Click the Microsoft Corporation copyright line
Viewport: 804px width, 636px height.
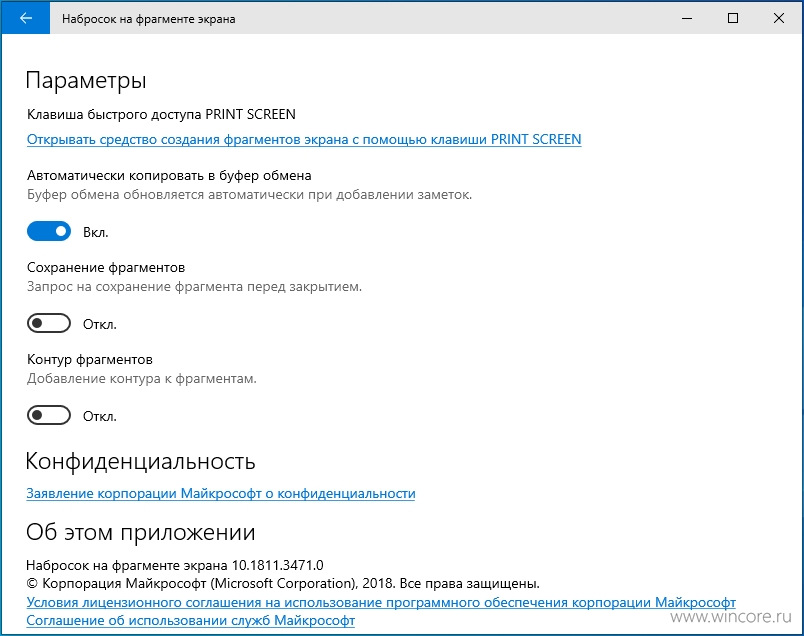[x=283, y=584]
